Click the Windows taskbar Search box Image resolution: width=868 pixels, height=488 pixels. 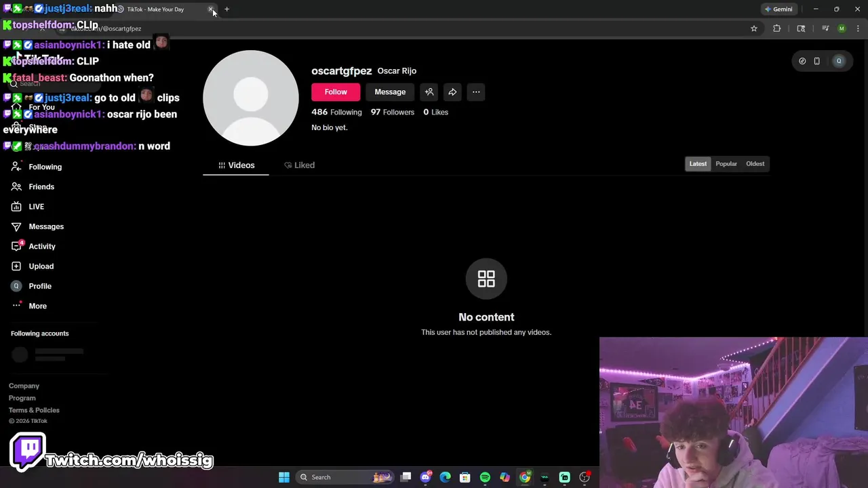click(x=344, y=477)
